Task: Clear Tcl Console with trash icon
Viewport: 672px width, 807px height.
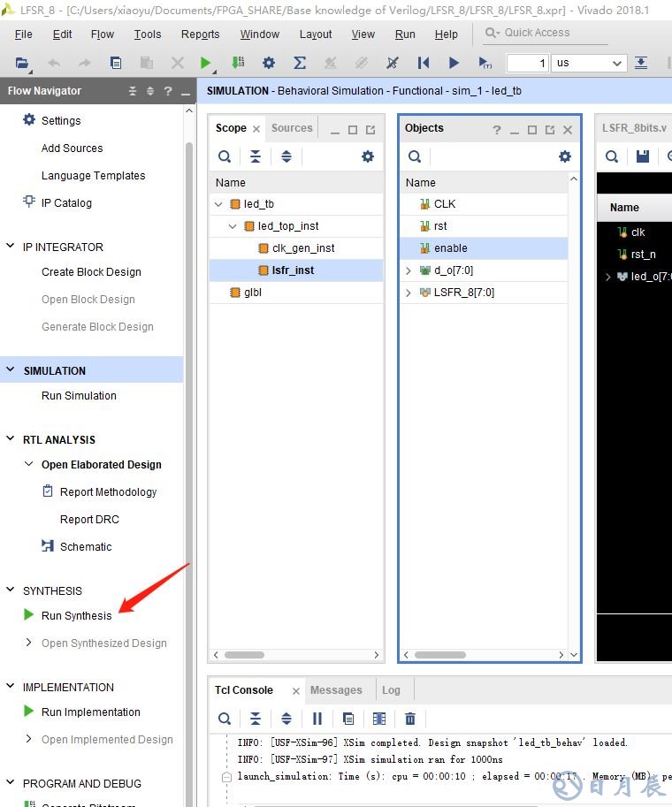Action: (x=410, y=719)
